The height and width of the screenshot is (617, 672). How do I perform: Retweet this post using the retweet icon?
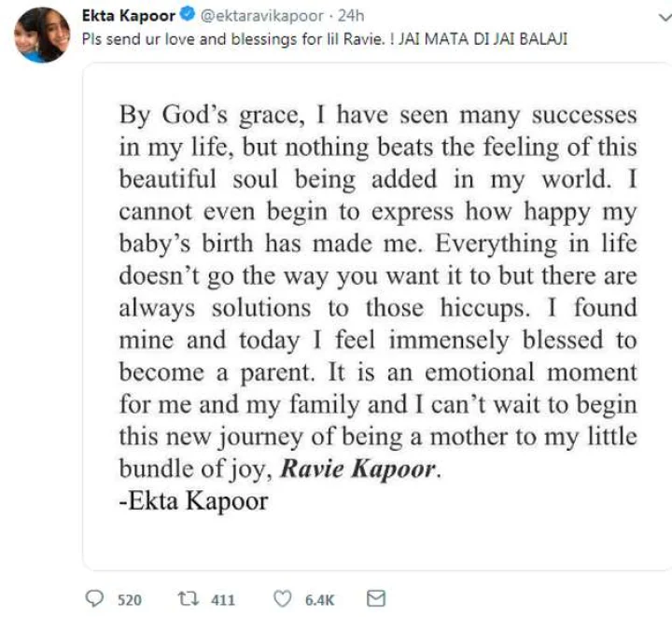(x=189, y=598)
